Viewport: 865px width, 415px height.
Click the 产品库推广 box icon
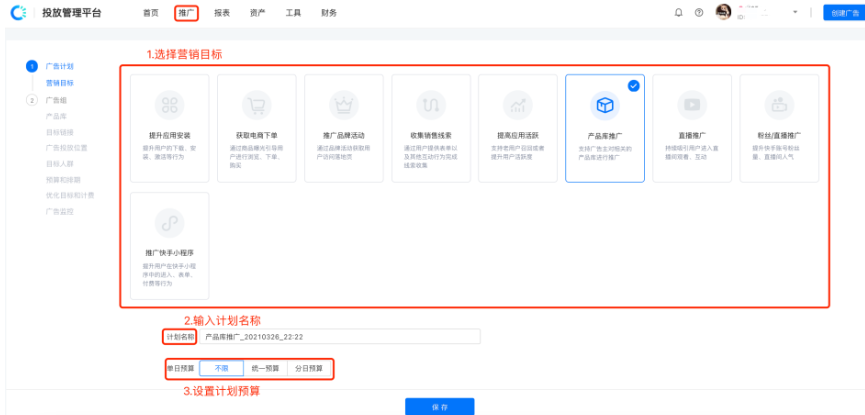click(x=605, y=105)
